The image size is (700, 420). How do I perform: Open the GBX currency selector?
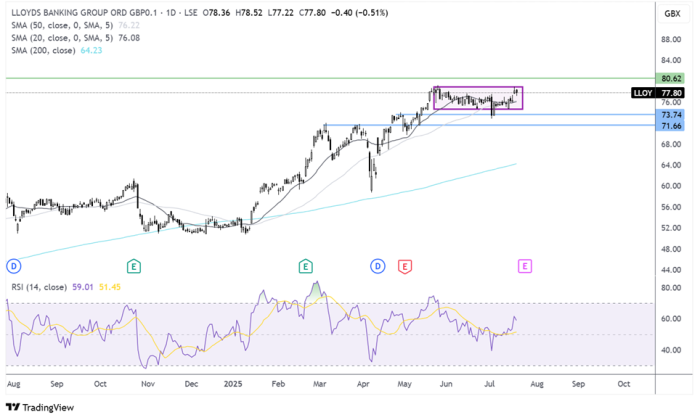671,11
